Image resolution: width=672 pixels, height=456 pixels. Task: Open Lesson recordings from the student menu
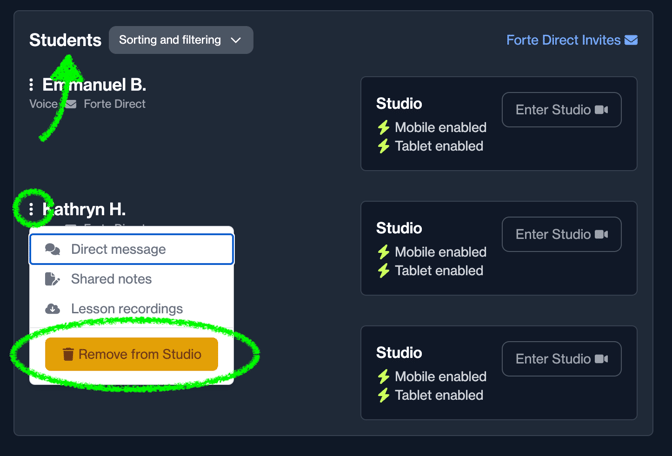coord(126,309)
